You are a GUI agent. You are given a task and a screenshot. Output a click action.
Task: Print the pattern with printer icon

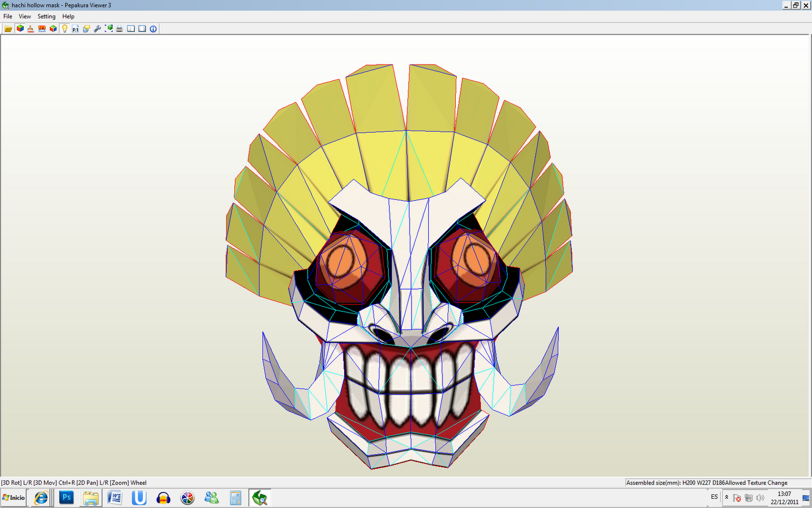click(x=119, y=28)
